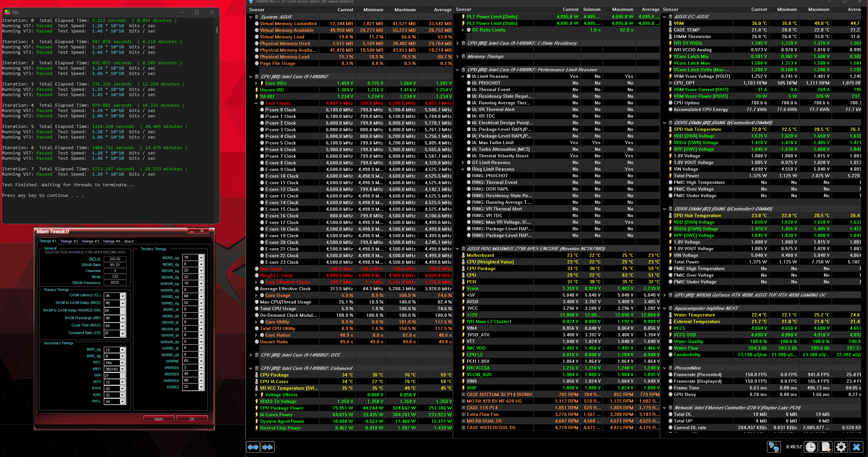Screen dimensions: 868x457
Task: Open the remote network monitoring icon in HWiNFO
Action: (x=774, y=447)
